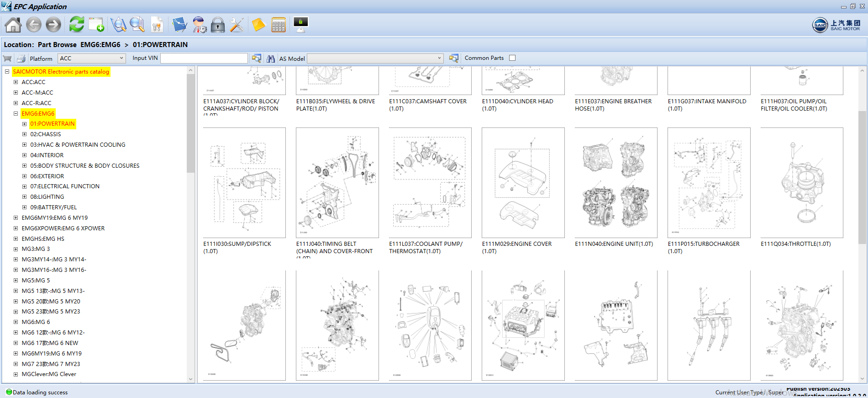Open the shopping cart icon
The width and height of the screenshot is (868, 398).
click(7, 58)
